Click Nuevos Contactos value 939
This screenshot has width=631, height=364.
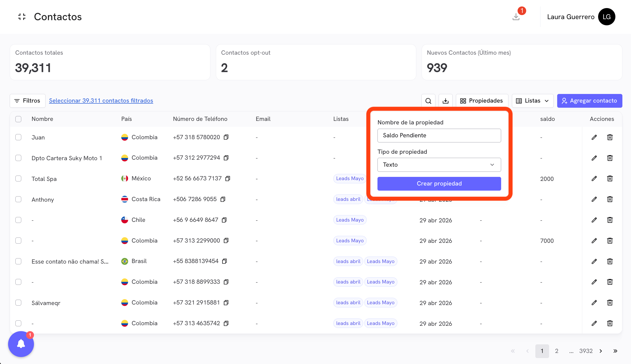(437, 68)
